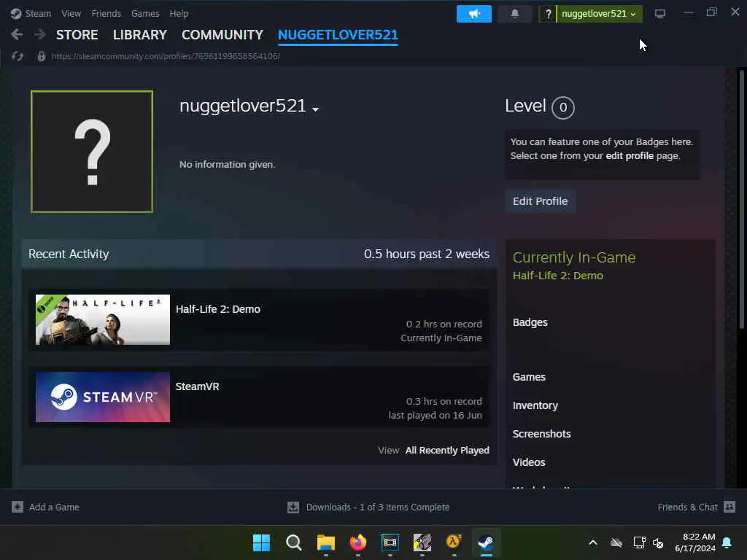Open the Windows Start menu
This screenshot has height=560, width=747.
pyautogui.click(x=261, y=542)
